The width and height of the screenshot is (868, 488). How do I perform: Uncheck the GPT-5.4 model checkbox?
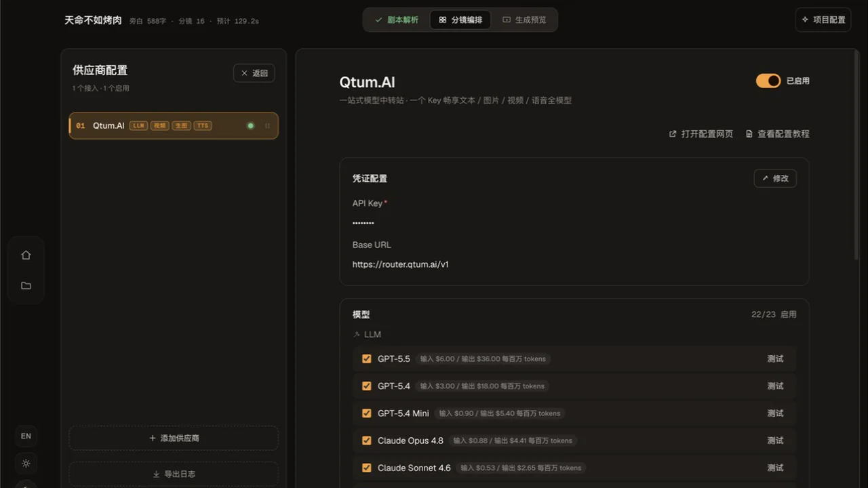coord(367,386)
